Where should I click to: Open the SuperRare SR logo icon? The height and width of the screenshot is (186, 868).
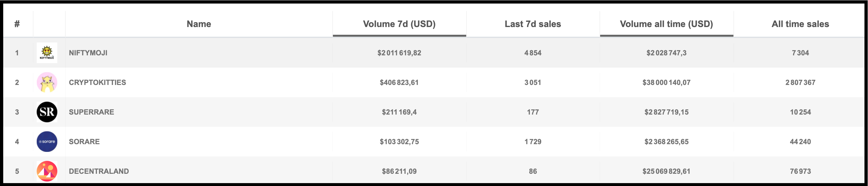pyautogui.click(x=47, y=112)
